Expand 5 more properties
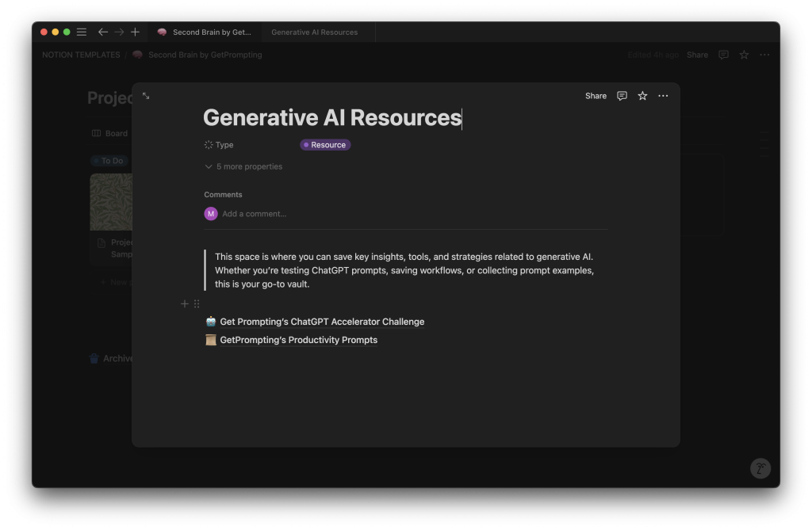Viewport: 812px width, 530px height. (243, 166)
